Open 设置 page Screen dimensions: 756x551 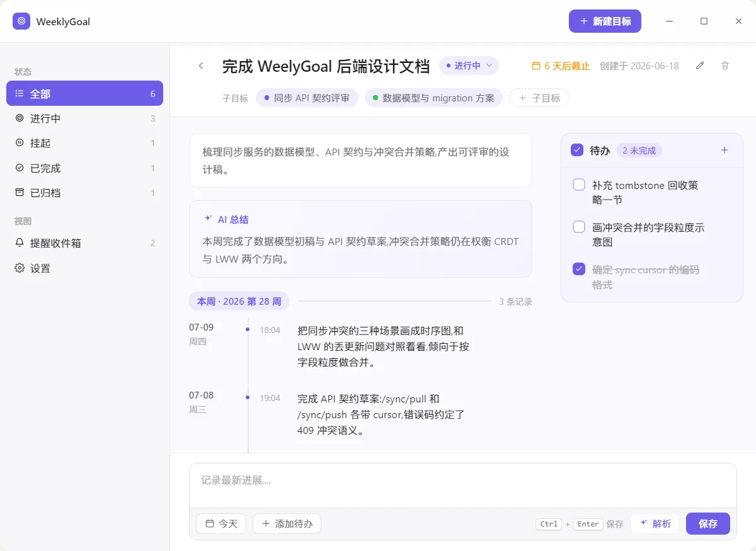tap(84, 268)
